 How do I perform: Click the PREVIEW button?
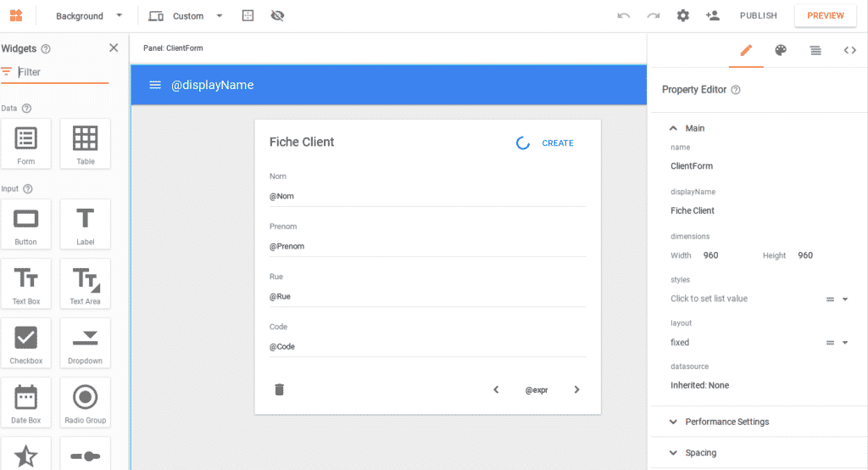[x=826, y=15]
